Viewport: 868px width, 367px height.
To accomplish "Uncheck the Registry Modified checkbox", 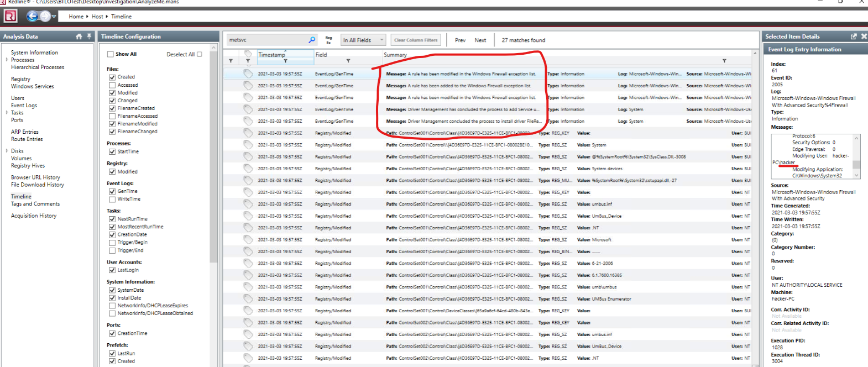I will tap(112, 172).
